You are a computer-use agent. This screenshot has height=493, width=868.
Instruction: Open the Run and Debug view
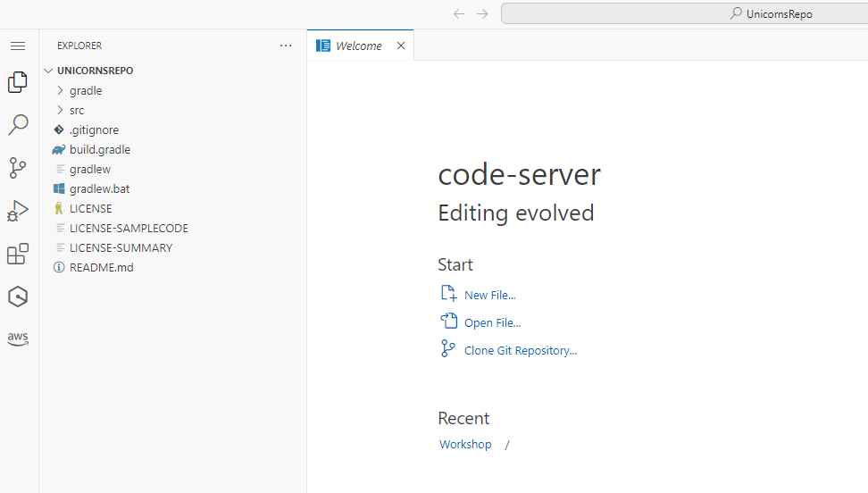(x=18, y=211)
